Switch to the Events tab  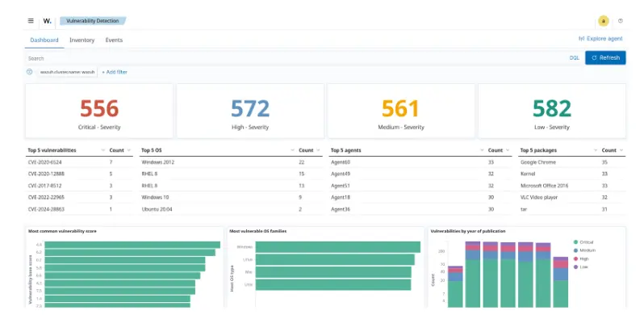pos(114,40)
